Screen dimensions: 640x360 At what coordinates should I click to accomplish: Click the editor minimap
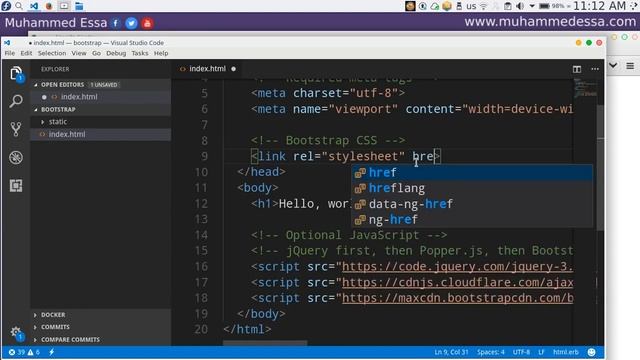coord(585,88)
